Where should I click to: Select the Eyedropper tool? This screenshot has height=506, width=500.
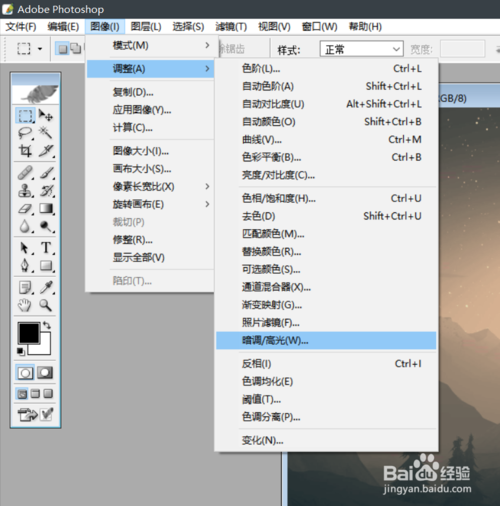pyautogui.click(x=46, y=287)
